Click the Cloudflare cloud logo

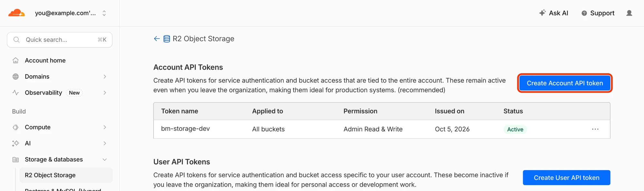point(16,13)
